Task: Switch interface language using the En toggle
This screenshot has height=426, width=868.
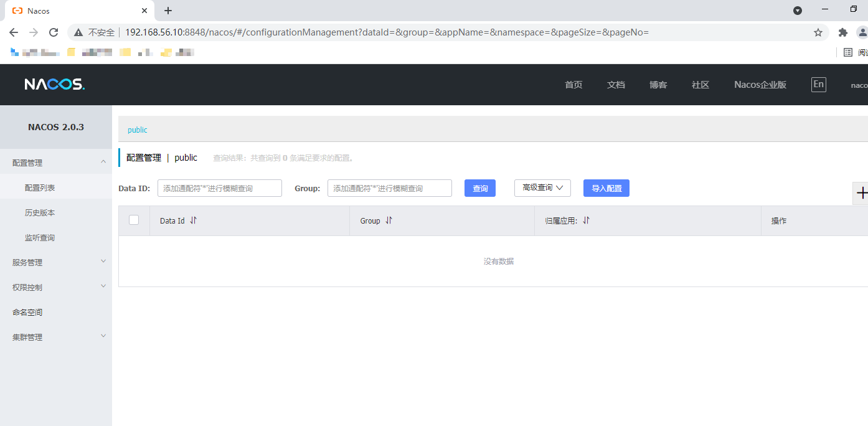Action: [x=818, y=84]
